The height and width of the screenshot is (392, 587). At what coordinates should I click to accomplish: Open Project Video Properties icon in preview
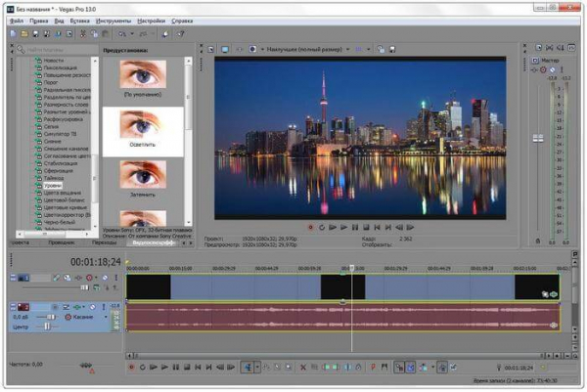click(x=211, y=50)
